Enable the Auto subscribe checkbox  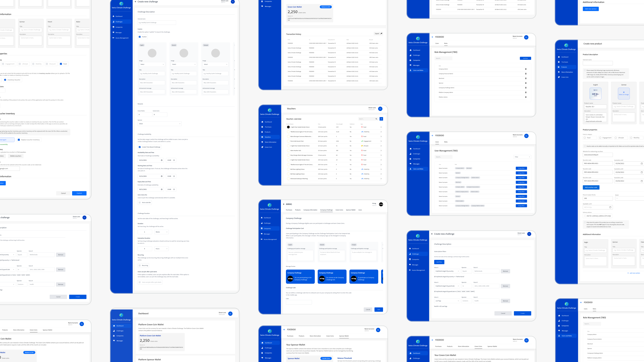140,202
